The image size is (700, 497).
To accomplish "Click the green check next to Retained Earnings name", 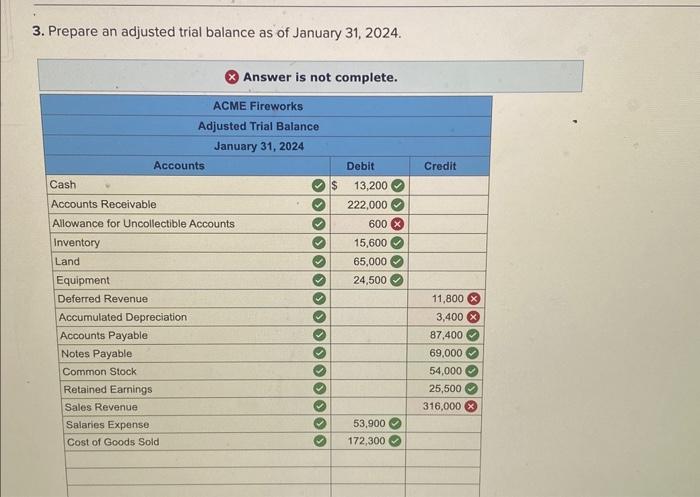I will tap(318, 388).
